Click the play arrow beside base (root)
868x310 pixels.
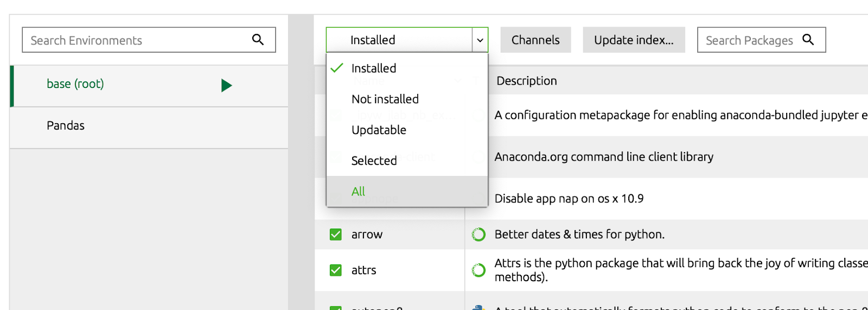[226, 85]
